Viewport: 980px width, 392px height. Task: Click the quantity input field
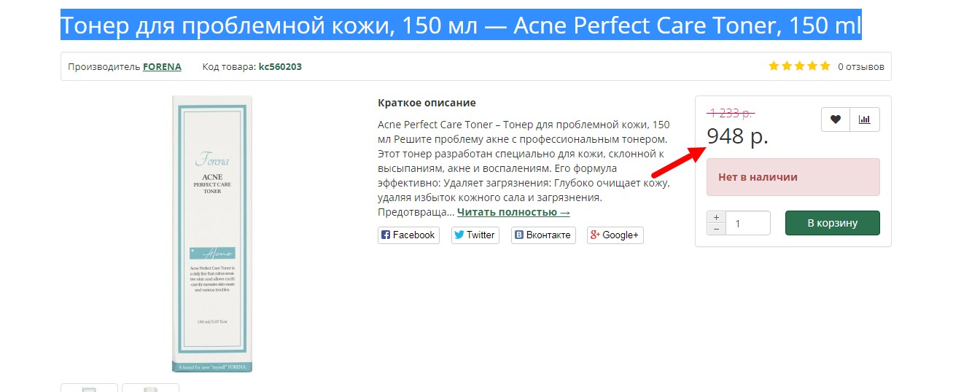748,223
